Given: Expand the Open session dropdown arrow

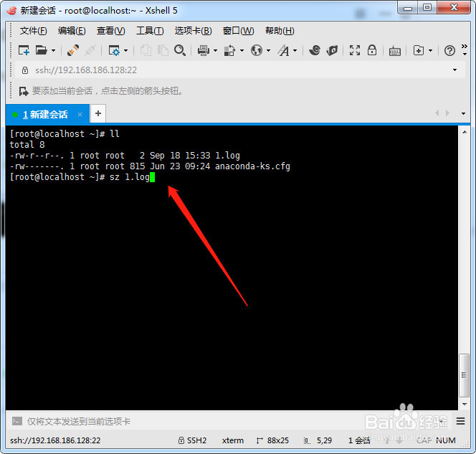Looking at the screenshot, I should tap(54, 50).
